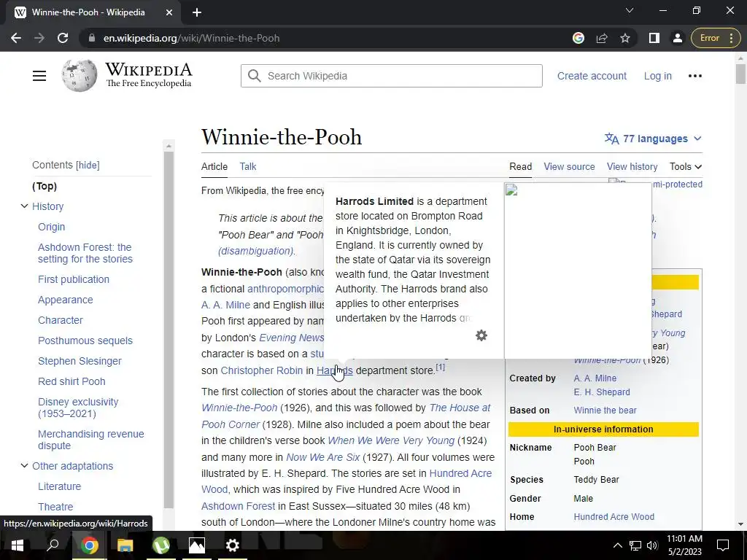This screenshot has width=747, height=560.
Task: Show hidden system tray icons
Action: coord(617,545)
